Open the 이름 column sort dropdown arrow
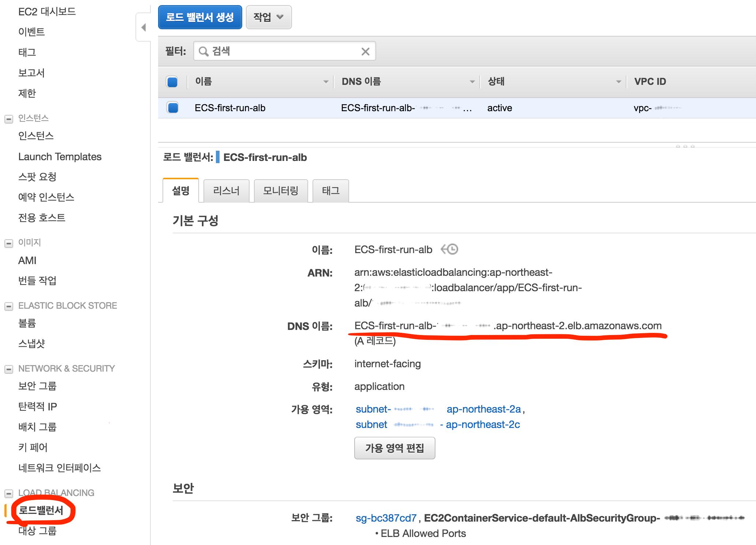756x545 pixels. point(326,82)
